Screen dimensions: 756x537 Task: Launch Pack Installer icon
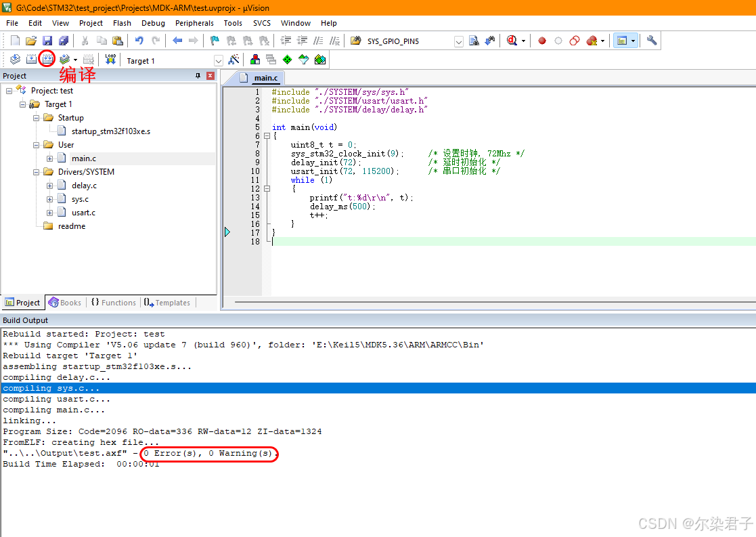pos(320,60)
